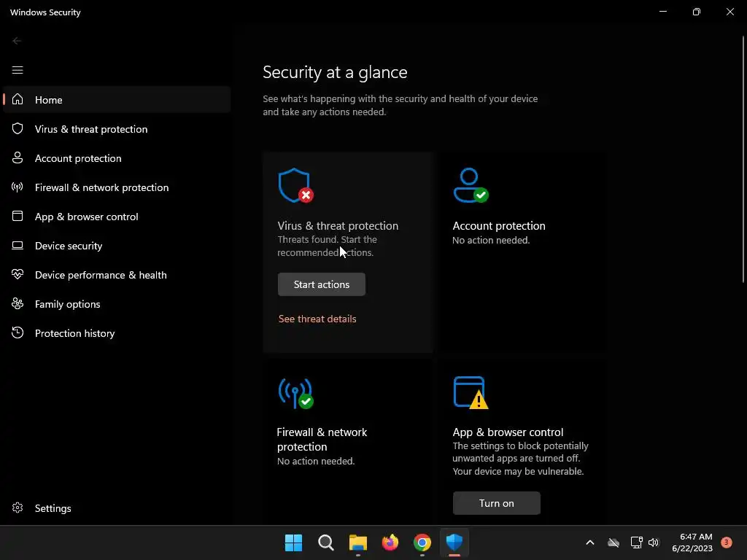Click the Account protection card title
This screenshot has width=747, height=560.
pyautogui.click(x=499, y=226)
